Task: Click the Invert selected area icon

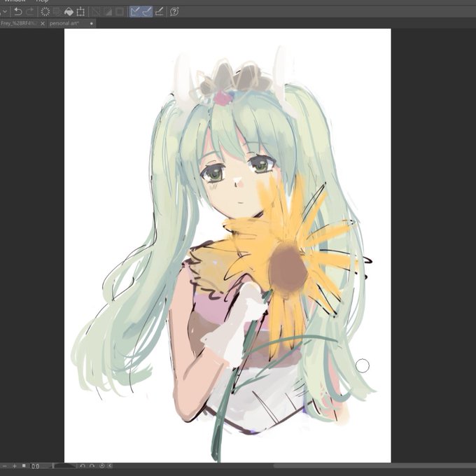Action: pos(108,12)
